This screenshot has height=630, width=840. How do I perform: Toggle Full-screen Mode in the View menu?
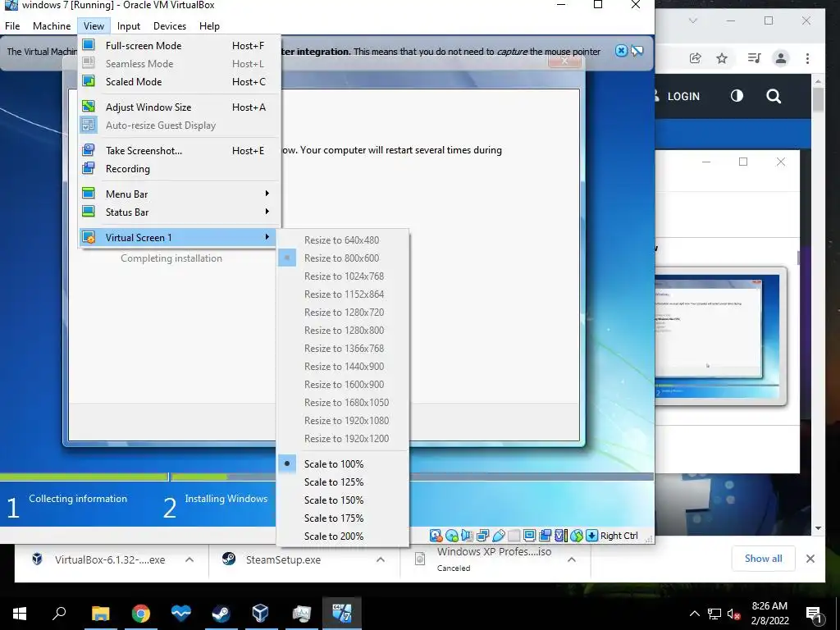coord(180,46)
